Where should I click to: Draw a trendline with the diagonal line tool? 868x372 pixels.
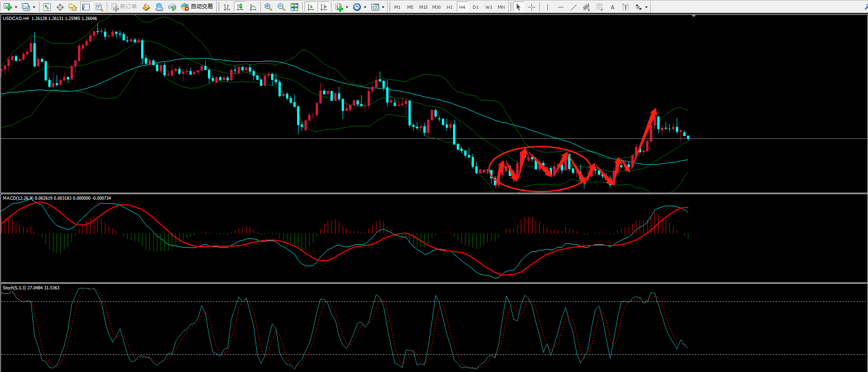tap(574, 7)
